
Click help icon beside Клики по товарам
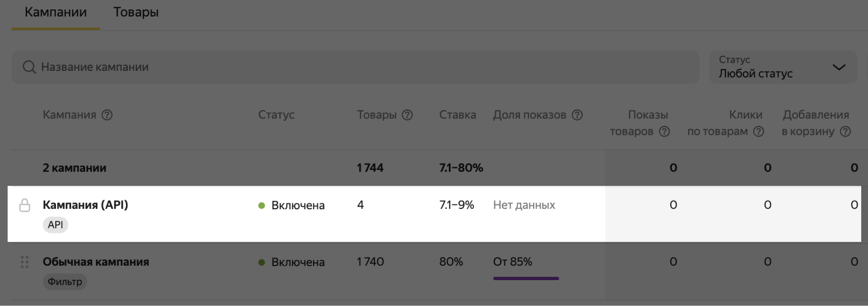coord(759,132)
